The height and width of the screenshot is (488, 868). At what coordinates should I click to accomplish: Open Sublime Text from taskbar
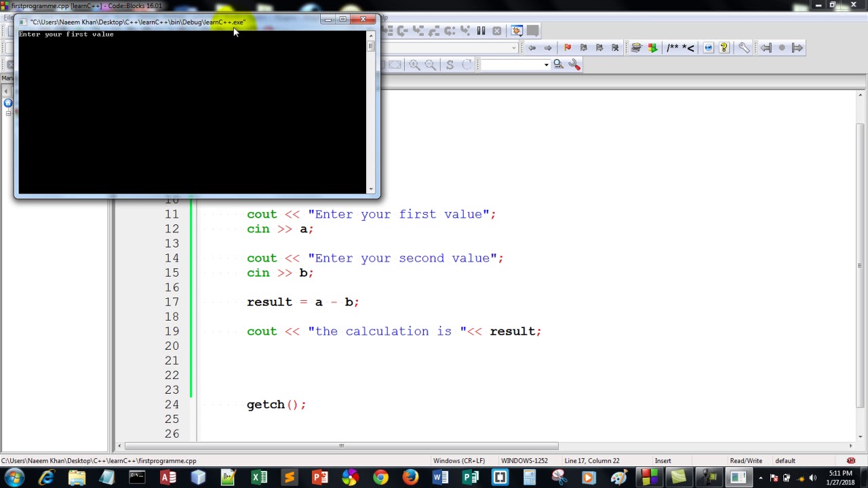pyautogui.click(x=290, y=478)
